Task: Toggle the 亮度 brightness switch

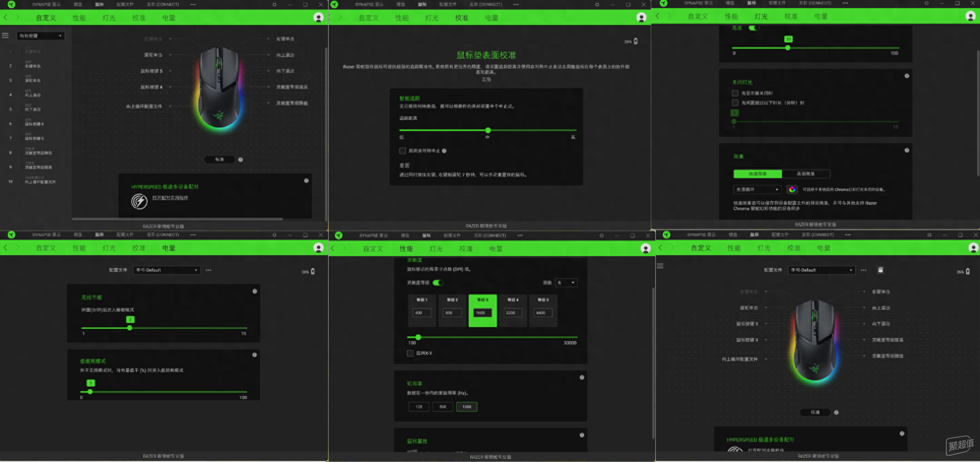Action: pyautogui.click(x=754, y=28)
